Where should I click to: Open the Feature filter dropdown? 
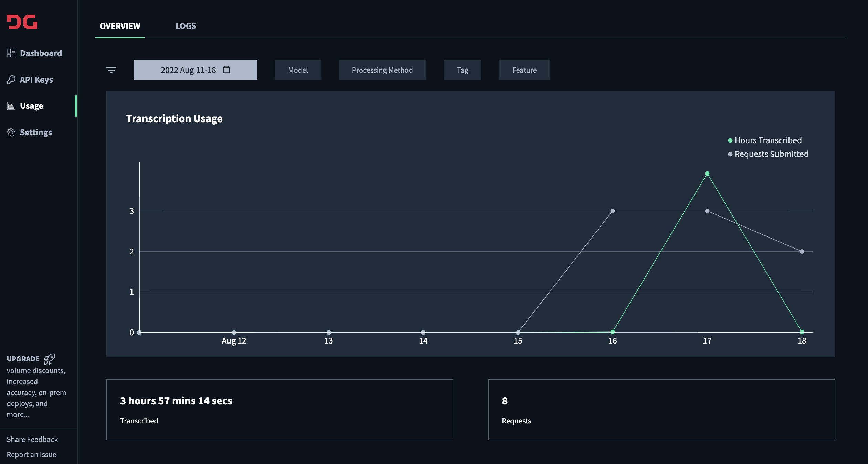(x=524, y=70)
